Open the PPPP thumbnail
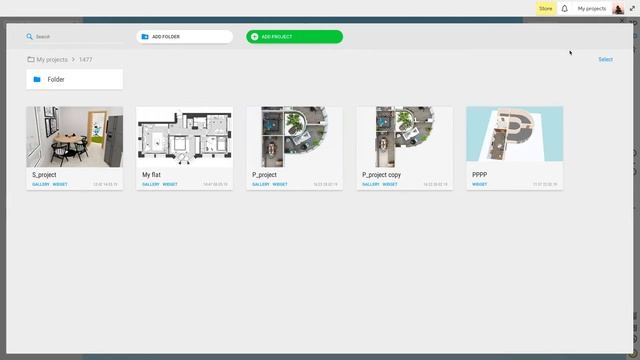Viewport: 640px width, 360px height. 515,134
